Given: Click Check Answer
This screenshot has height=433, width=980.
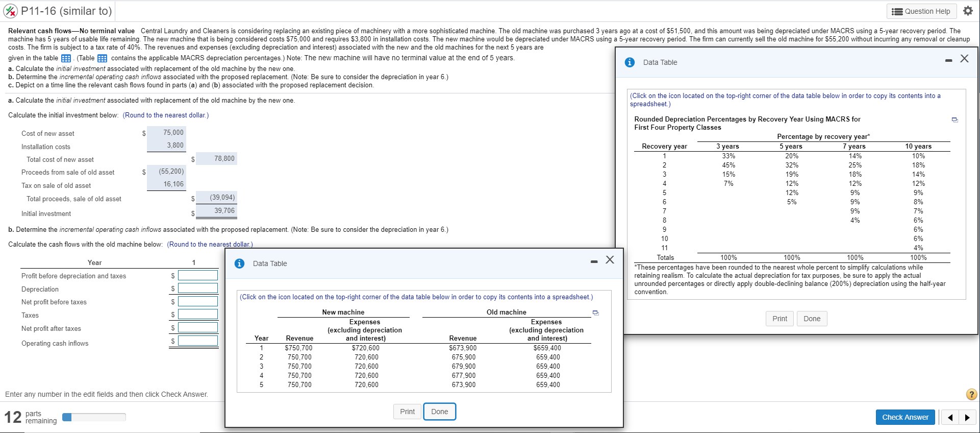Looking at the screenshot, I should [x=906, y=417].
